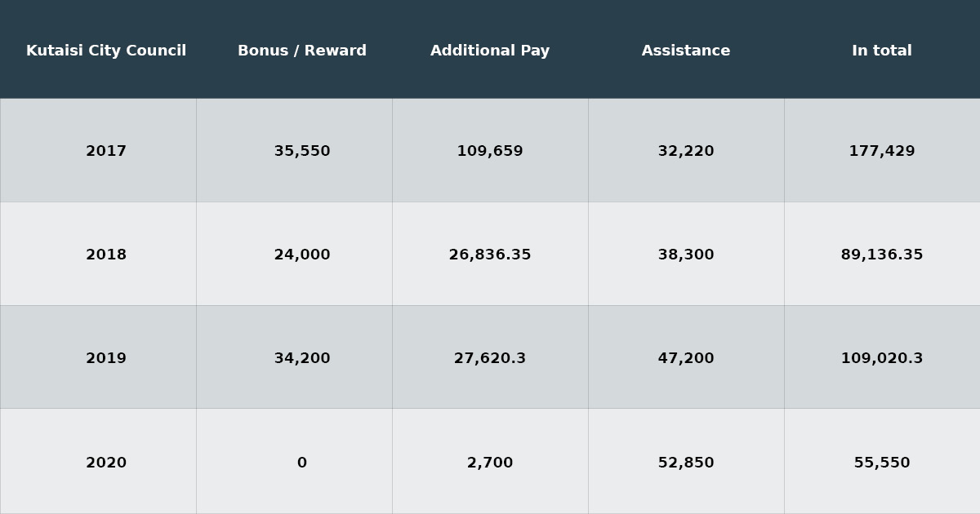Screen dimensions: 980x514
Task: Select the 109,020.3 total cell
Action: (x=882, y=358)
